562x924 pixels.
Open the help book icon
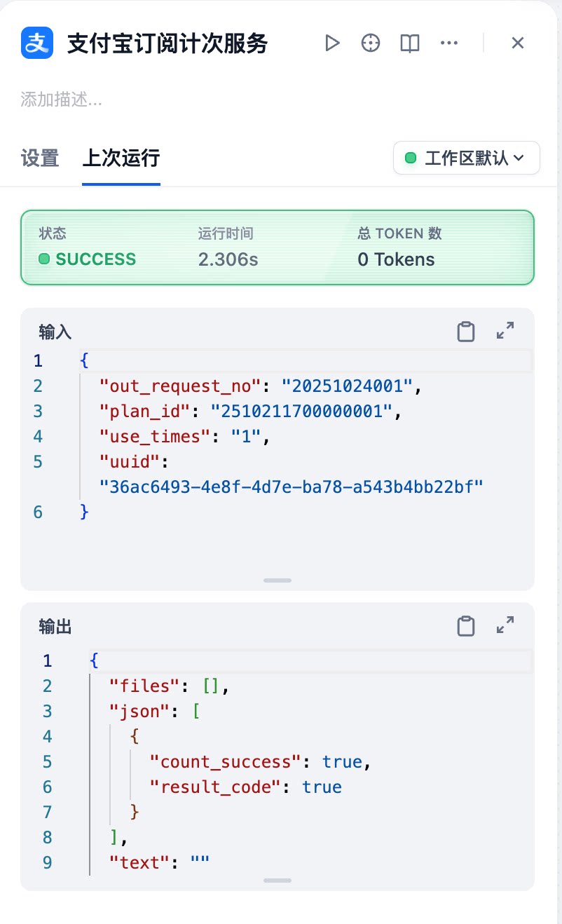[x=409, y=43]
